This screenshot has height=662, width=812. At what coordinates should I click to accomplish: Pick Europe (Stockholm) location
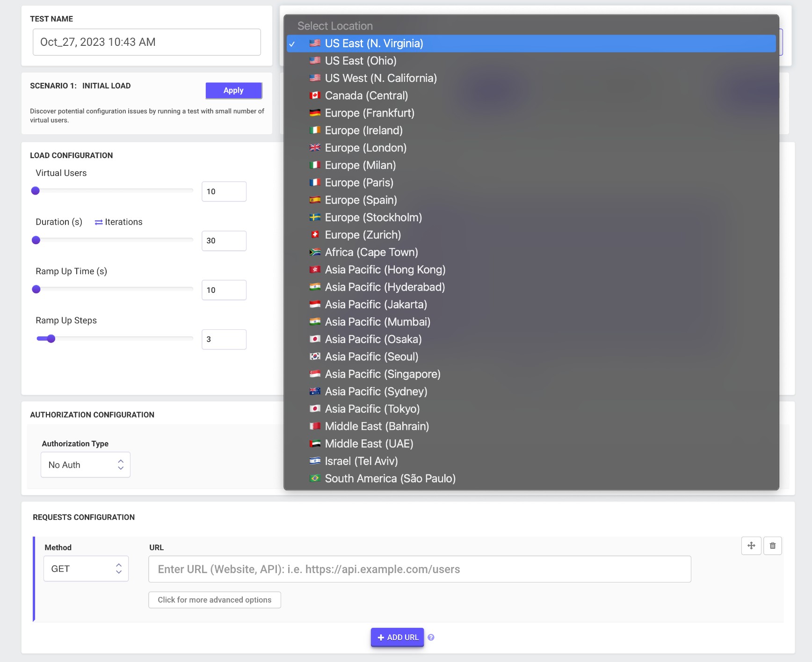[531, 218]
